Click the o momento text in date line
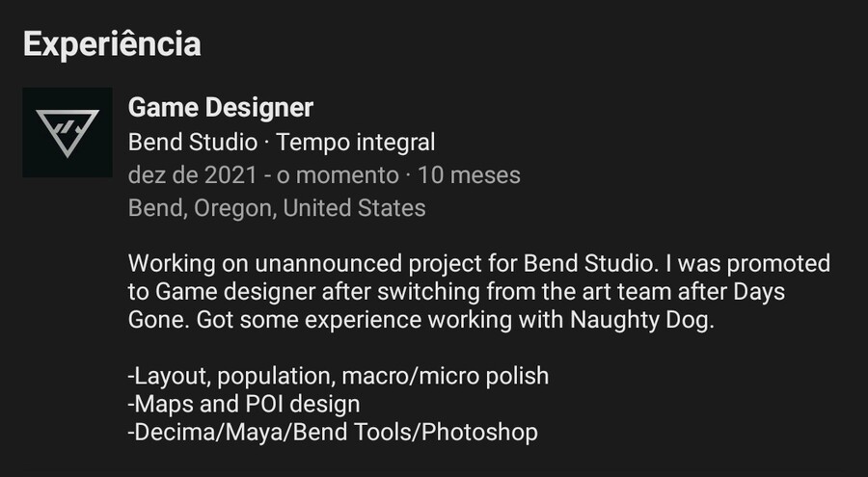This screenshot has height=477, width=868. (x=338, y=175)
